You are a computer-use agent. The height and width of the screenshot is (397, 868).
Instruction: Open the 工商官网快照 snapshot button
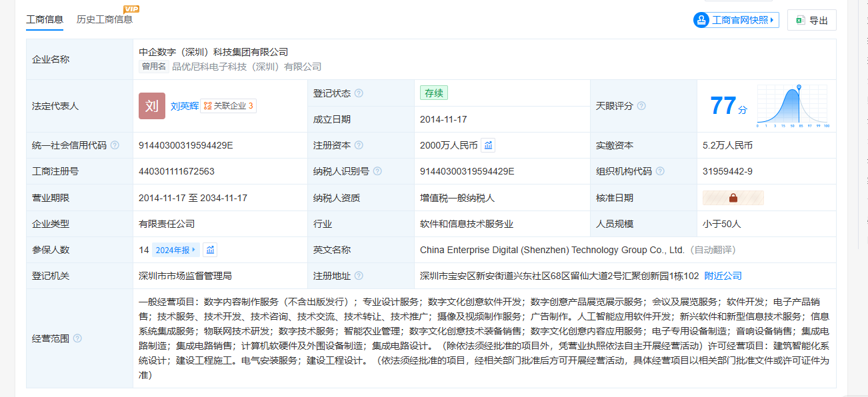click(736, 20)
